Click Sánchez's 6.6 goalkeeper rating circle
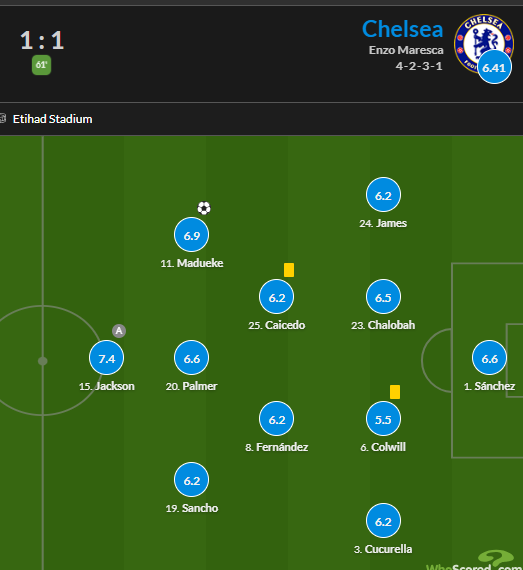Viewport: 523px width, 570px height. pos(489,358)
